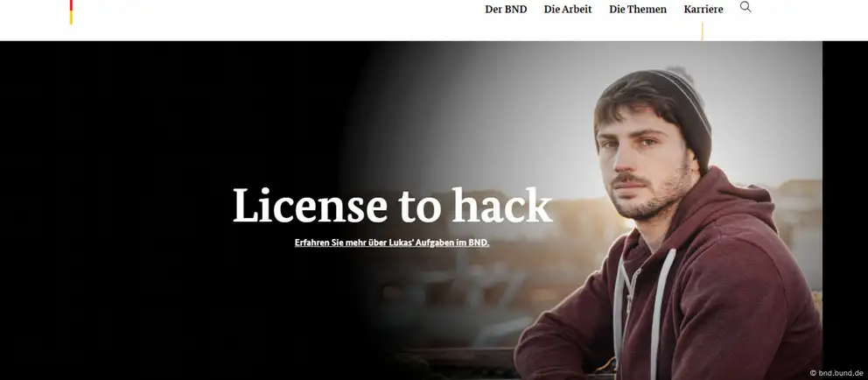
Task: Click the License to hack headline
Action: click(393, 206)
